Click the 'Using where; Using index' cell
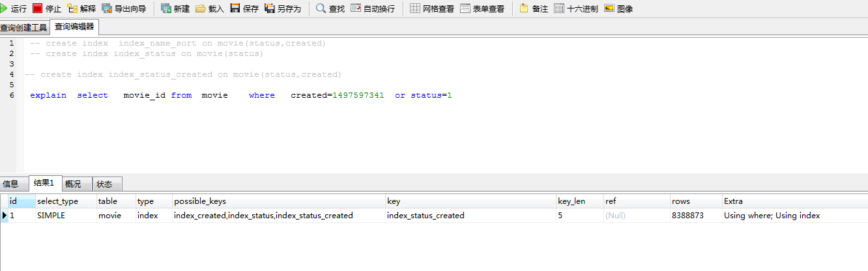Viewport: 868px width, 271px height. pyautogui.click(x=795, y=215)
